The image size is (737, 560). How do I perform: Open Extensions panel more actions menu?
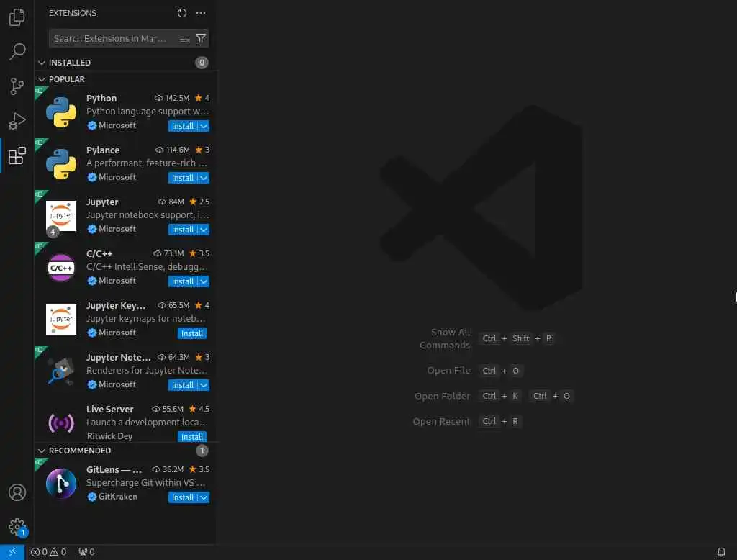201,13
